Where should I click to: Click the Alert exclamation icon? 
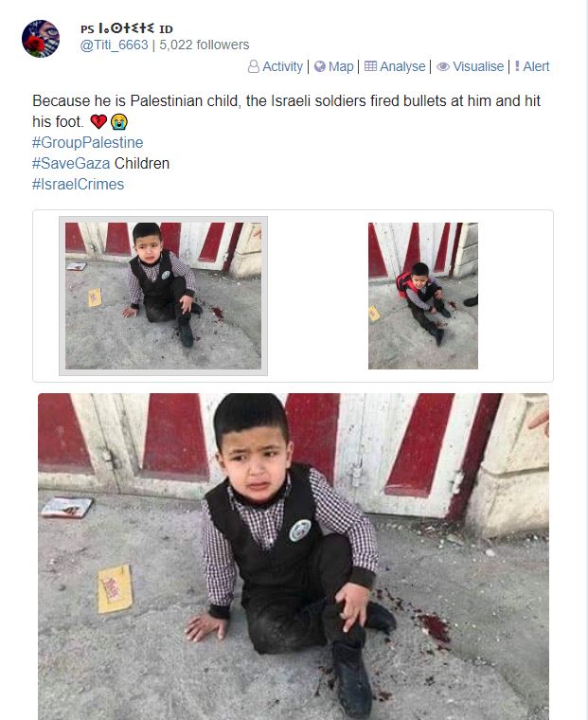[x=517, y=66]
